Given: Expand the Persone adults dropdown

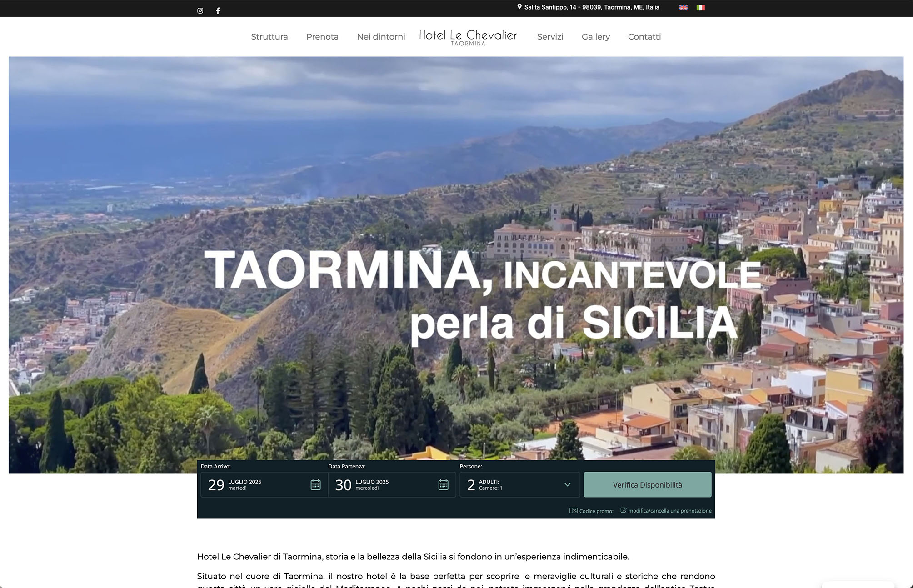Looking at the screenshot, I should (x=567, y=484).
